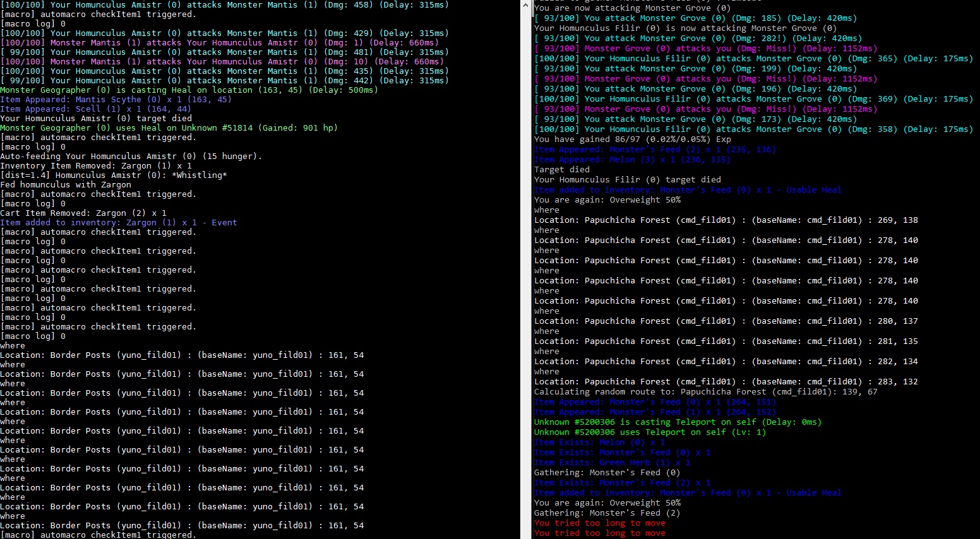Image resolution: width=980 pixels, height=539 pixels.
Task: Select the green Heal casting message
Action: pos(189,90)
